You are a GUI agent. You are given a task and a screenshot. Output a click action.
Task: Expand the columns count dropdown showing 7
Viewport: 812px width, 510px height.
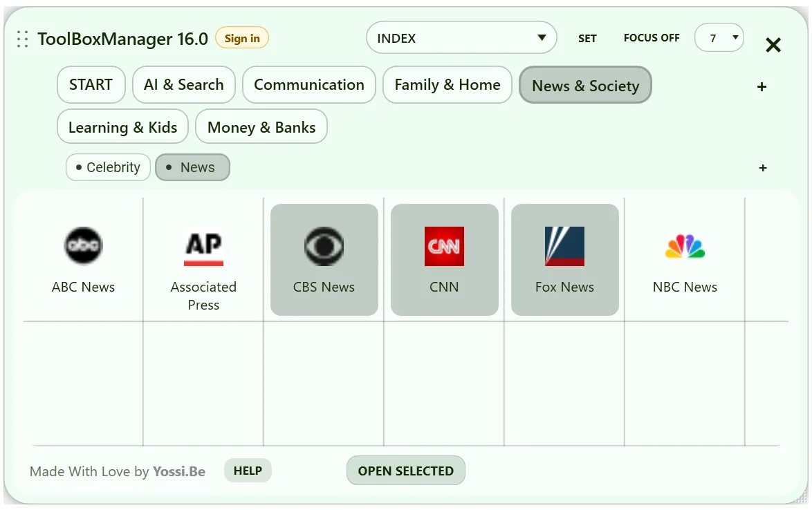tap(719, 38)
